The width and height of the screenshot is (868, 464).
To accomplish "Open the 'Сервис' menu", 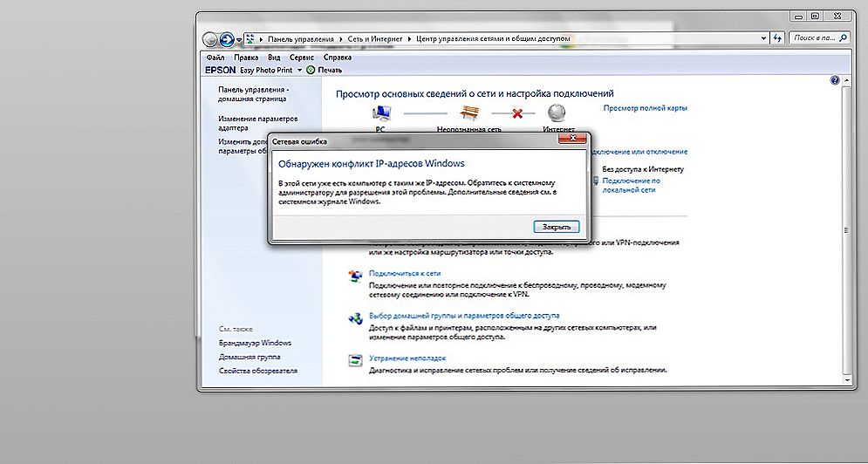I will [x=302, y=58].
